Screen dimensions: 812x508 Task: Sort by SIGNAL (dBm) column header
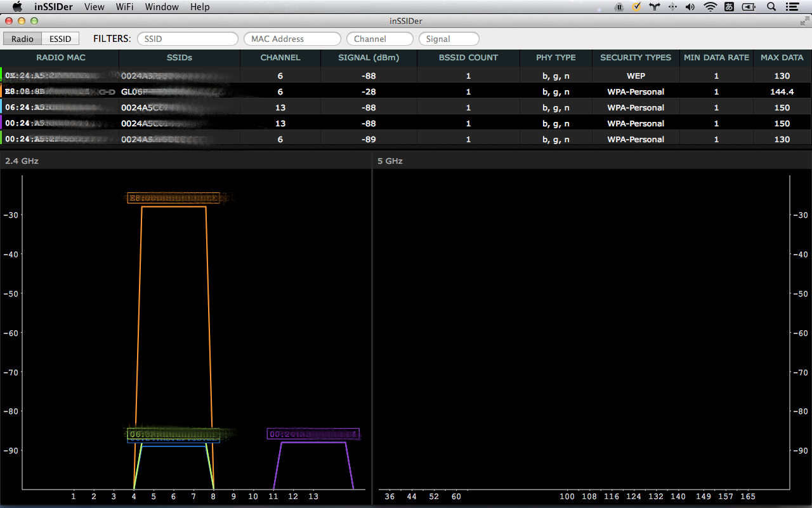369,57
